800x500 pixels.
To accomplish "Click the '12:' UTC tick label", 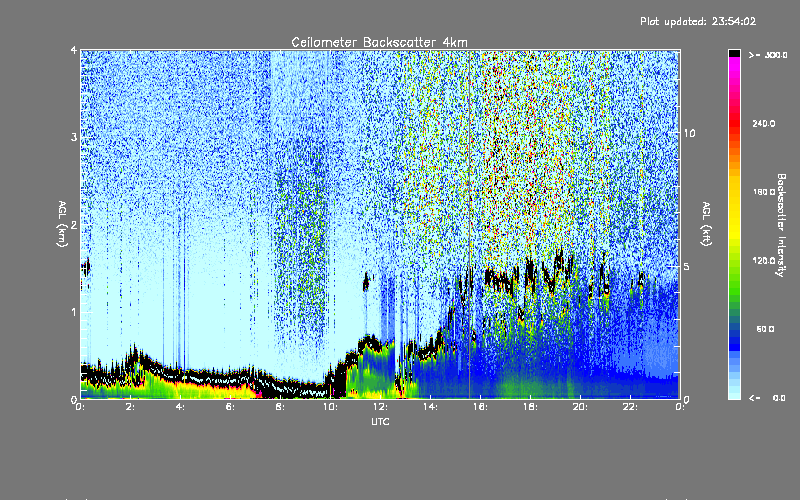I will pos(380,407).
